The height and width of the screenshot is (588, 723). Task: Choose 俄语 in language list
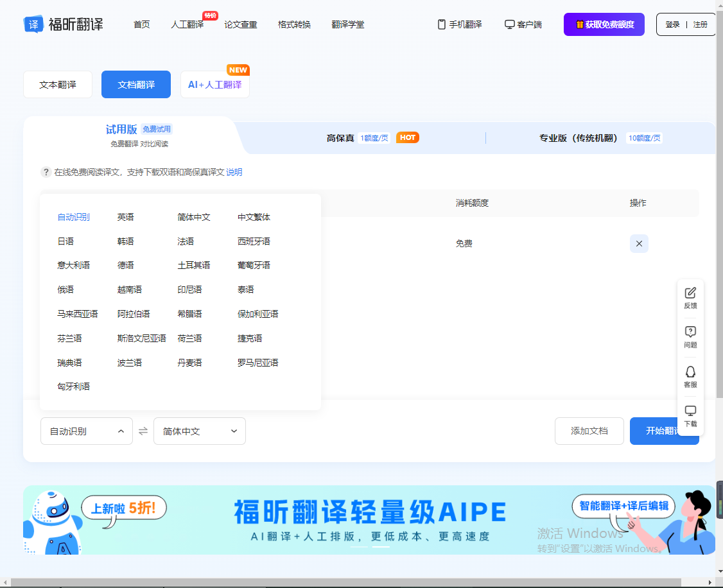point(65,290)
